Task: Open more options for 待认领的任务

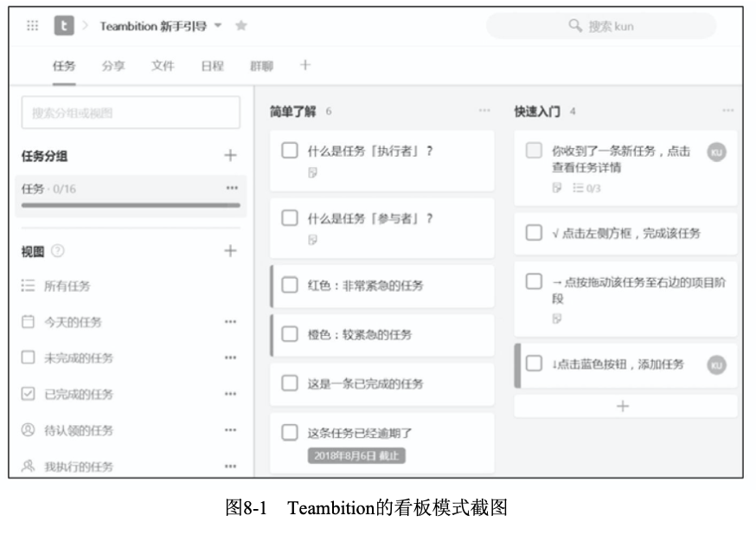Action: [230, 430]
